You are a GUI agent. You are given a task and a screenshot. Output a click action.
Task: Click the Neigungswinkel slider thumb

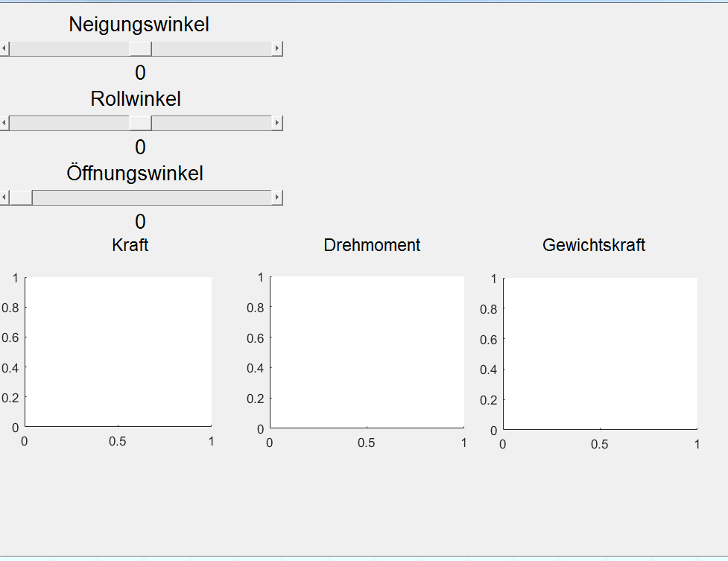coord(140,49)
